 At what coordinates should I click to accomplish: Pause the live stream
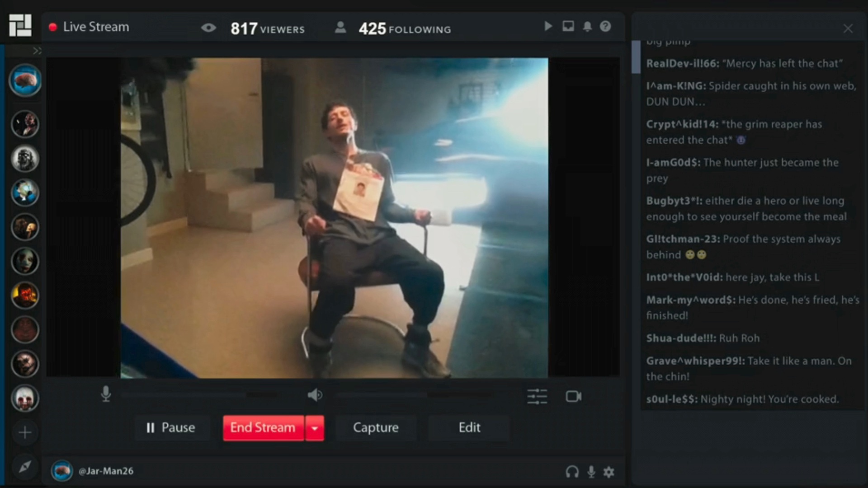tap(171, 428)
